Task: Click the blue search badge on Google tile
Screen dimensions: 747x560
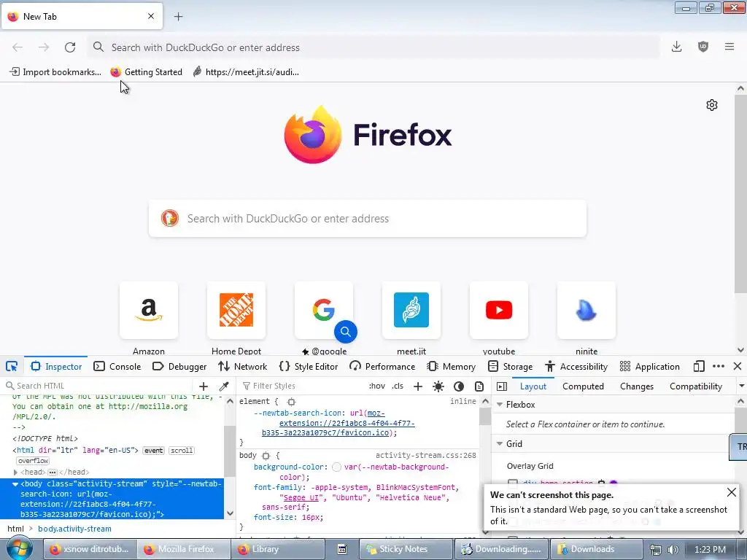Action: 345,332
